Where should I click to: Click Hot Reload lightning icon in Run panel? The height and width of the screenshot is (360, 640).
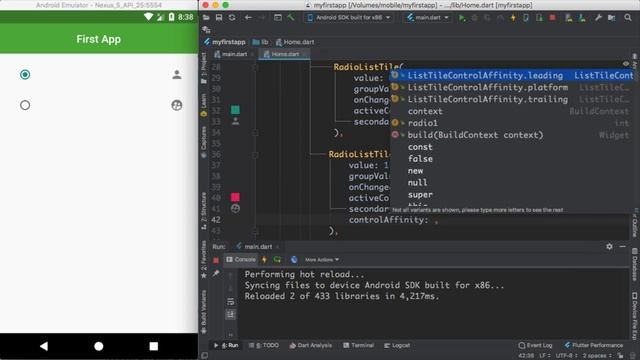pyautogui.click(x=264, y=260)
